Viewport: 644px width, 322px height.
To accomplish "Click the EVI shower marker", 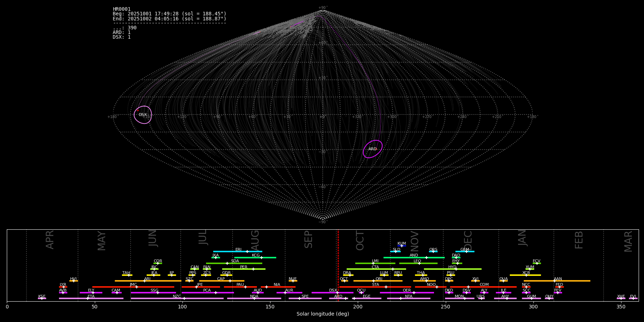I will coord(633,298).
